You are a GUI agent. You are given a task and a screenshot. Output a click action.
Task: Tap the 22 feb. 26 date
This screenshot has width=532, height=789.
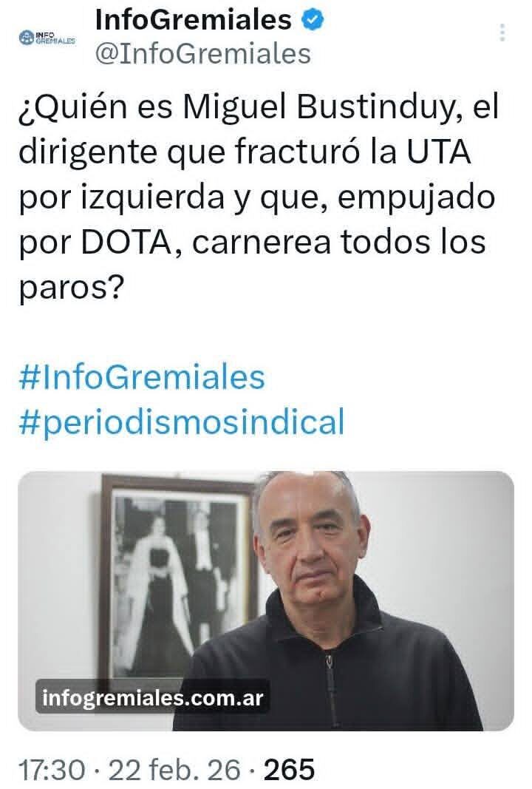174,770
